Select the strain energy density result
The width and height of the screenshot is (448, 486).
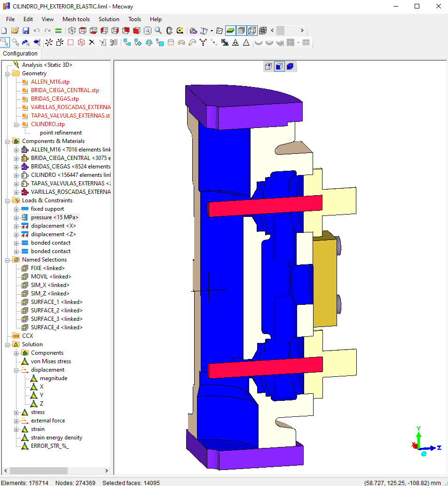(x=56, y=438)
